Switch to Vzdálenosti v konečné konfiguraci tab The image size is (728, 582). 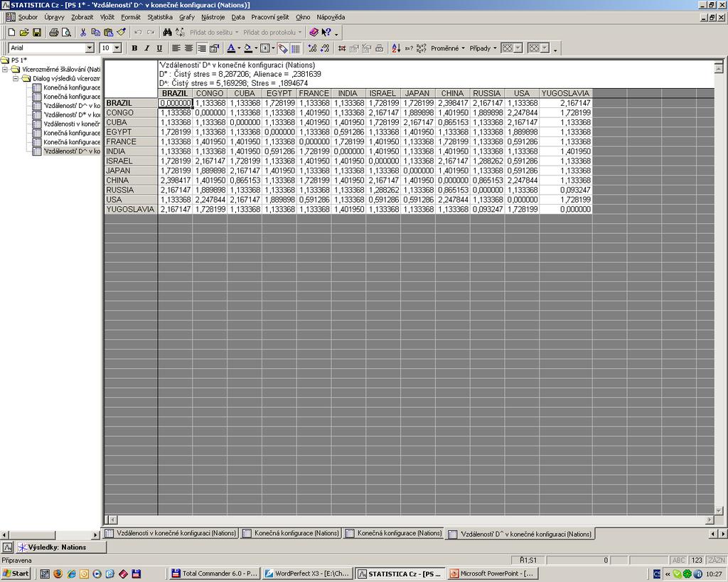[x=171, y=533]
